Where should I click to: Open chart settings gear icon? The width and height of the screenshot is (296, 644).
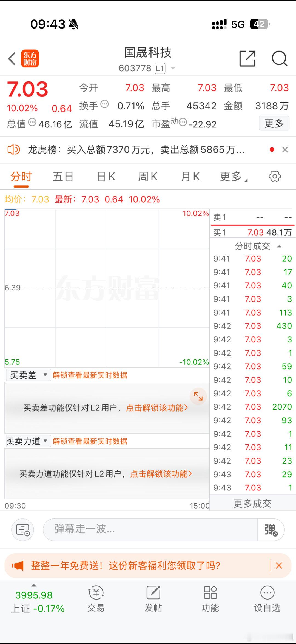pyautogui.click(x=275, y=176)
